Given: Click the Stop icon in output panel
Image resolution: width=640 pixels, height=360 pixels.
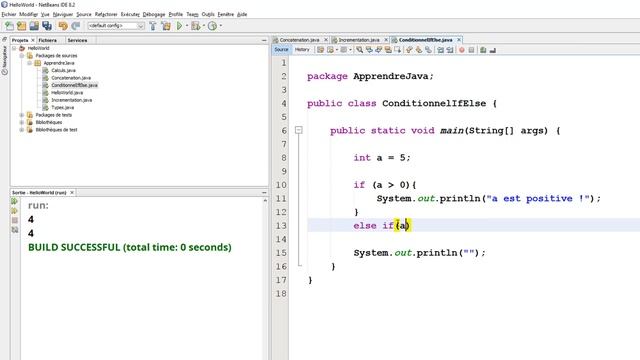Looking at the screenshot, I should pos(15,220).
